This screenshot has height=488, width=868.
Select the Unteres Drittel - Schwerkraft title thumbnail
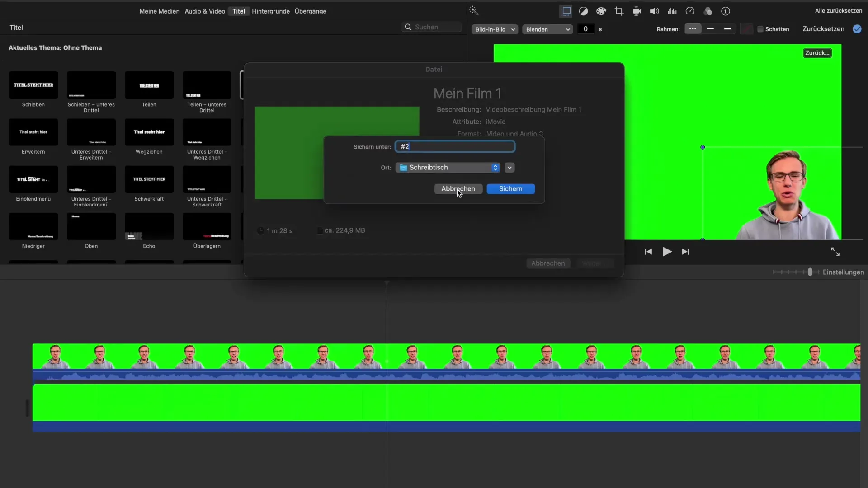point(207,179)
